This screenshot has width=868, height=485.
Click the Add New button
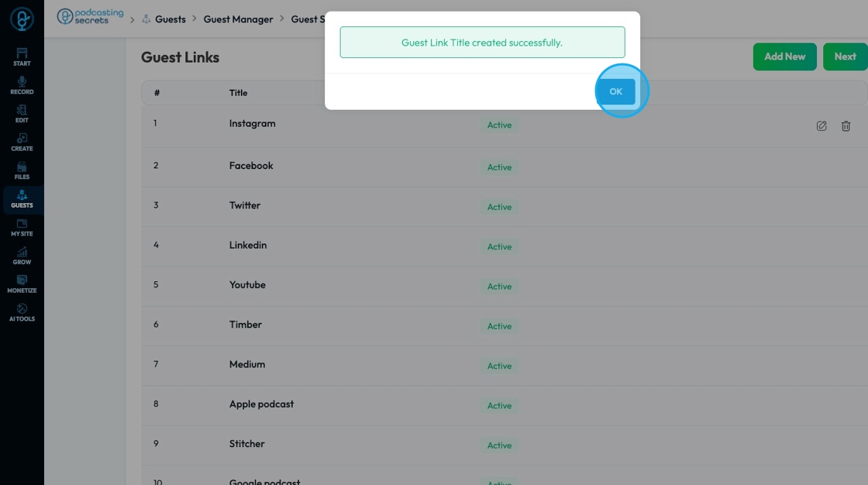pyautogui.click(x=784, y=57)
